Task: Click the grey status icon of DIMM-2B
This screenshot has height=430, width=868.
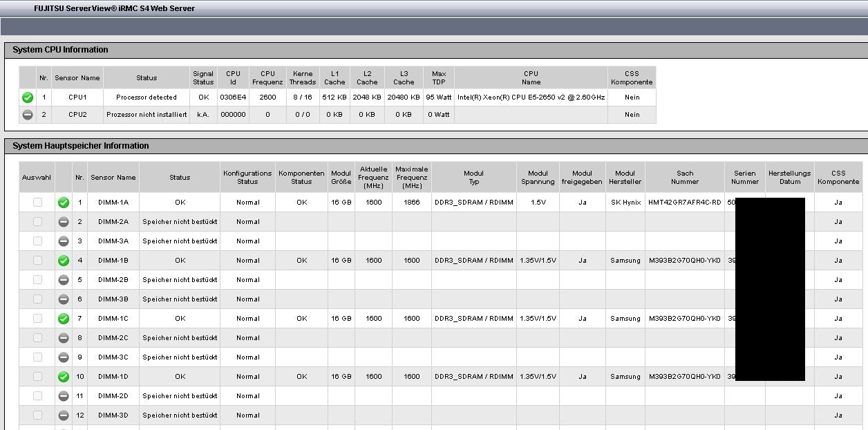Action: pyautogui.click(x=64, y=280)
